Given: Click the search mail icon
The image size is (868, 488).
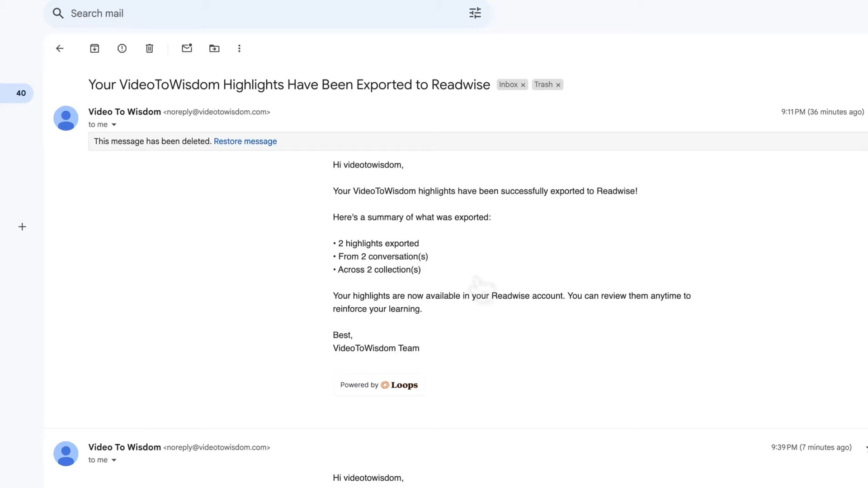Looking at the screenshot, I should coord(58,13).
